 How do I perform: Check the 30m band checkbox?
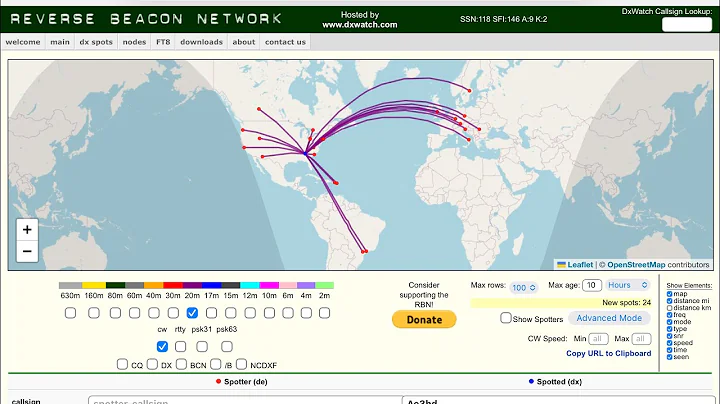[173, 313]
